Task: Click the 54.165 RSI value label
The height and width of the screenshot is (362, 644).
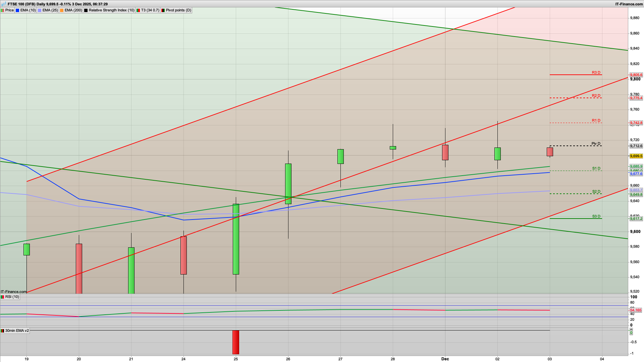Action: 635,310
